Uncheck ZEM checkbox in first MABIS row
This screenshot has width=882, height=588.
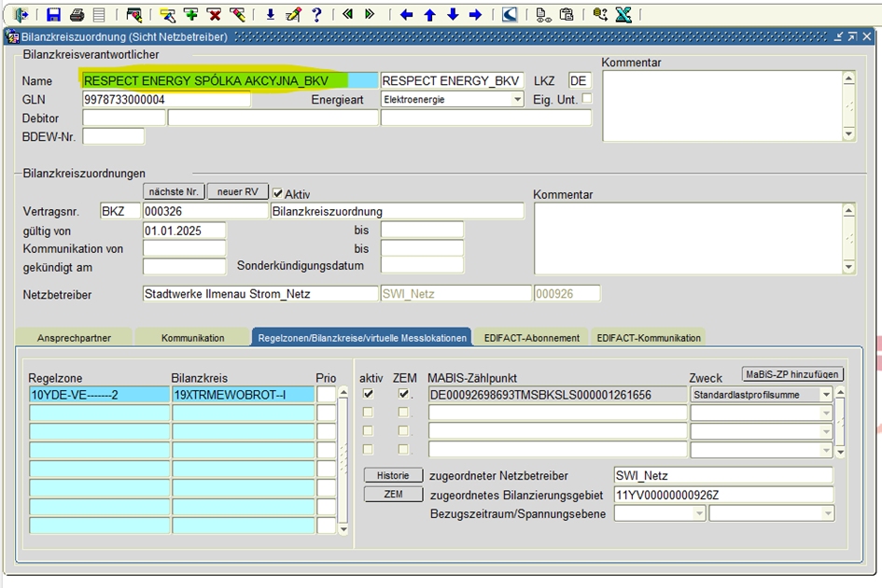coord(403,394)
